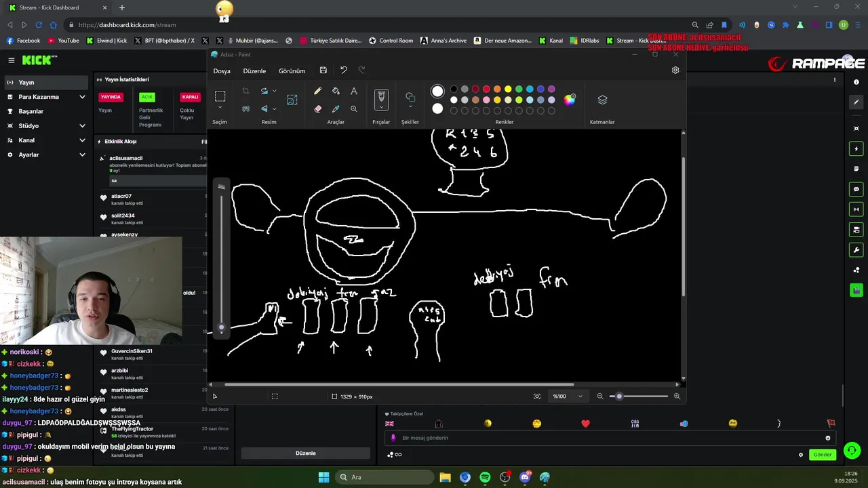Click the UK flag emote in chat

390,424
